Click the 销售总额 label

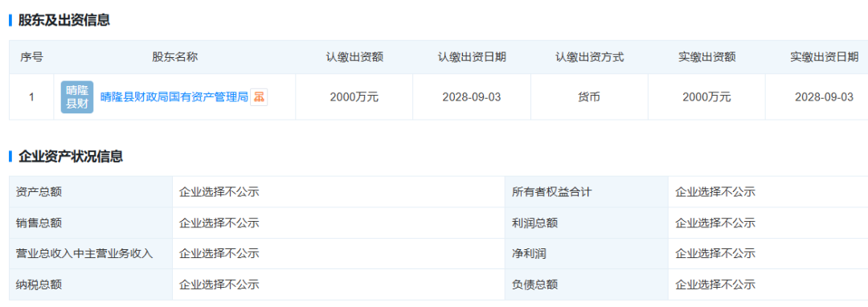coord(39,223)
